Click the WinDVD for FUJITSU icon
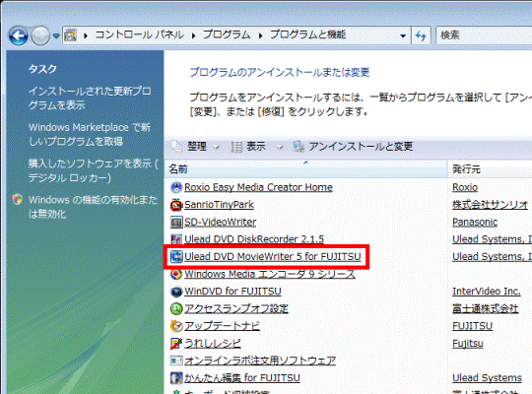Viewport: 532px width, 394px height. pos(176,292)
